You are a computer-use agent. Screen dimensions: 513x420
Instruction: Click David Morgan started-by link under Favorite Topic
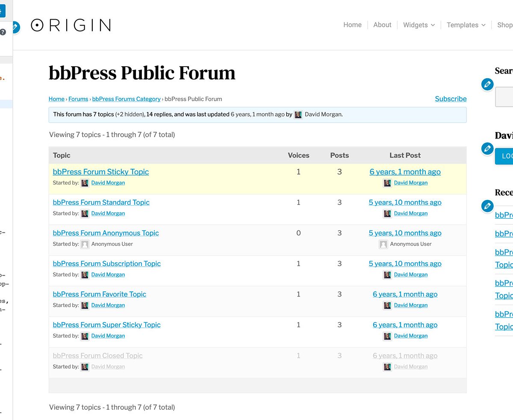(x=108, y=305)
